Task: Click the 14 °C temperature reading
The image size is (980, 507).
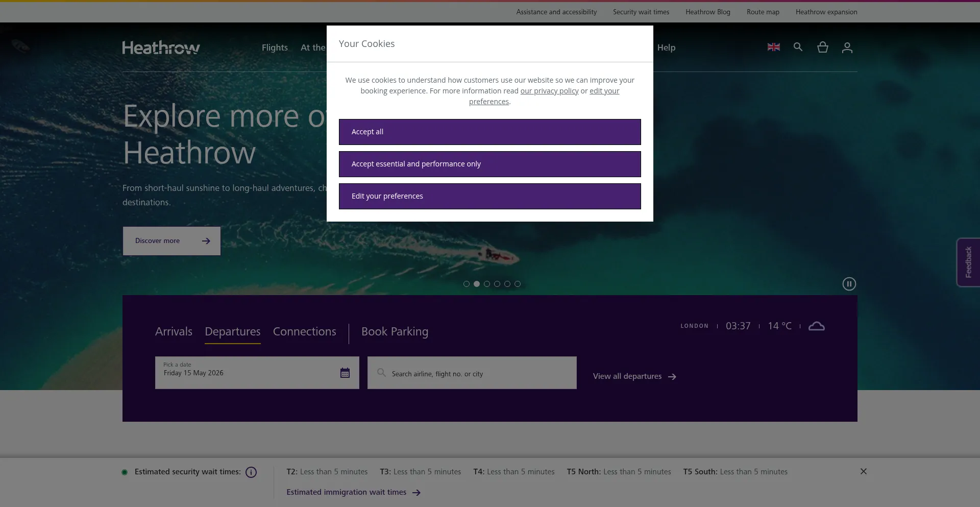Action: [779, 326]
